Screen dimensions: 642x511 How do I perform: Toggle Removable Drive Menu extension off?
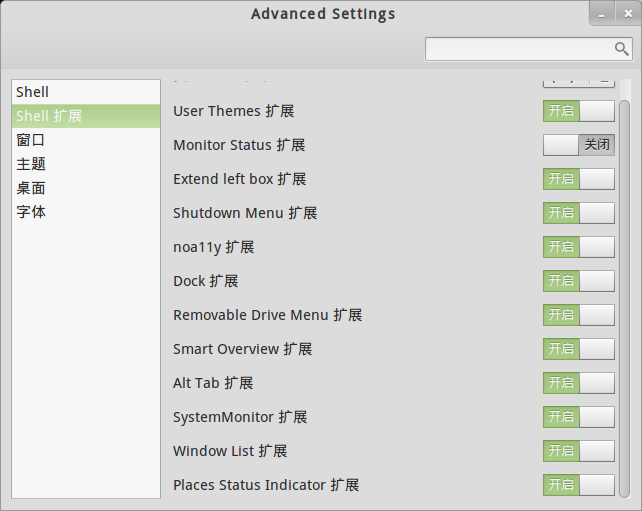pos(578,315)
